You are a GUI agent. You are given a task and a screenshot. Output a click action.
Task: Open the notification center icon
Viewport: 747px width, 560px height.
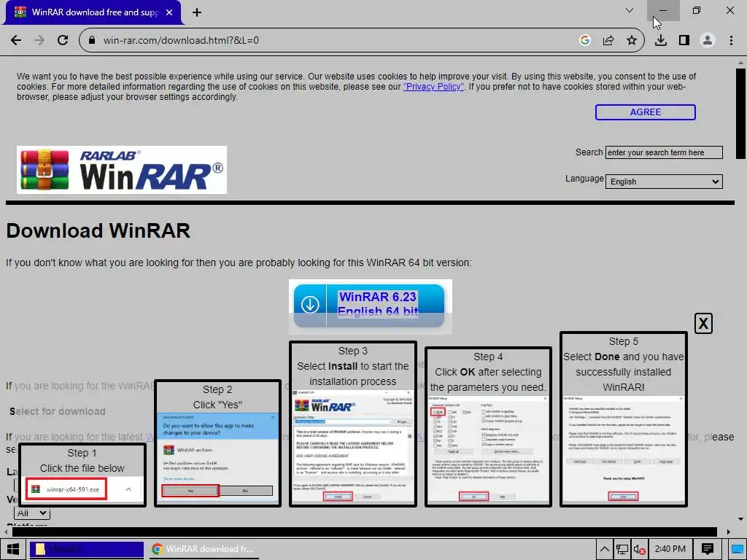click(x=708, y=549)
